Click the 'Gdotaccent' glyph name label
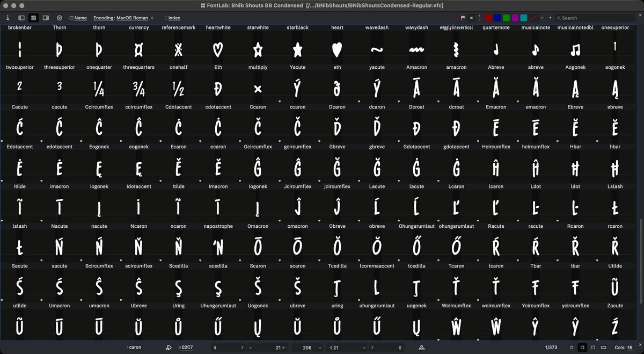644x354 pixels. tap(416, 147)
